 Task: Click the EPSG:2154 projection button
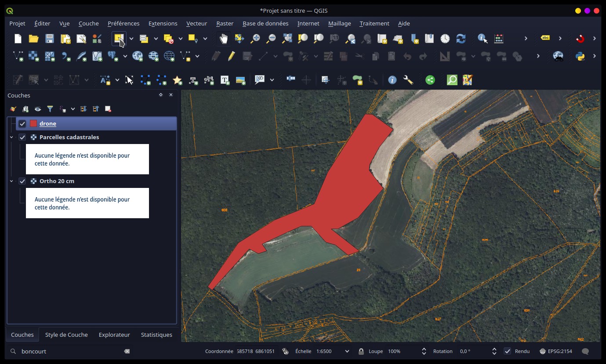pos(556,351)
